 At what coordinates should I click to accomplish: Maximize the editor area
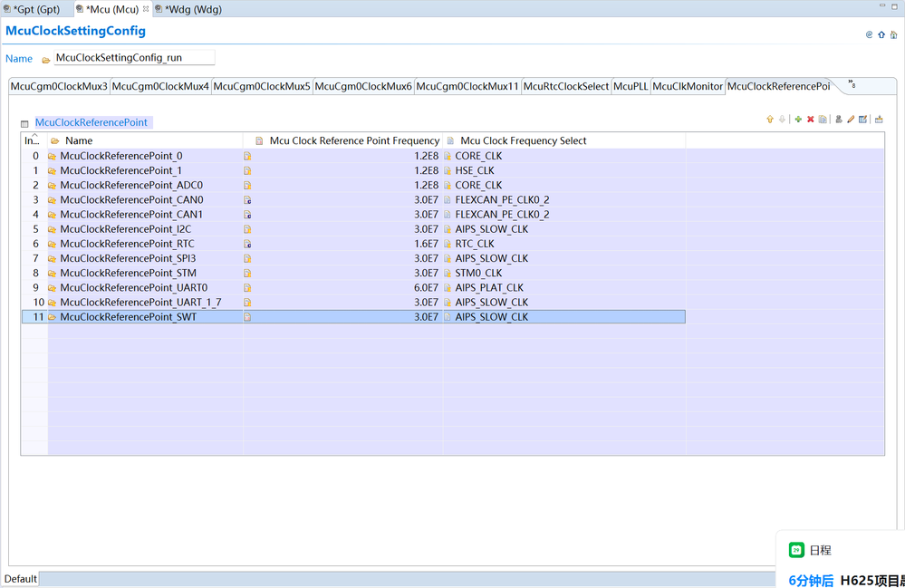click(x=895, y=5)
